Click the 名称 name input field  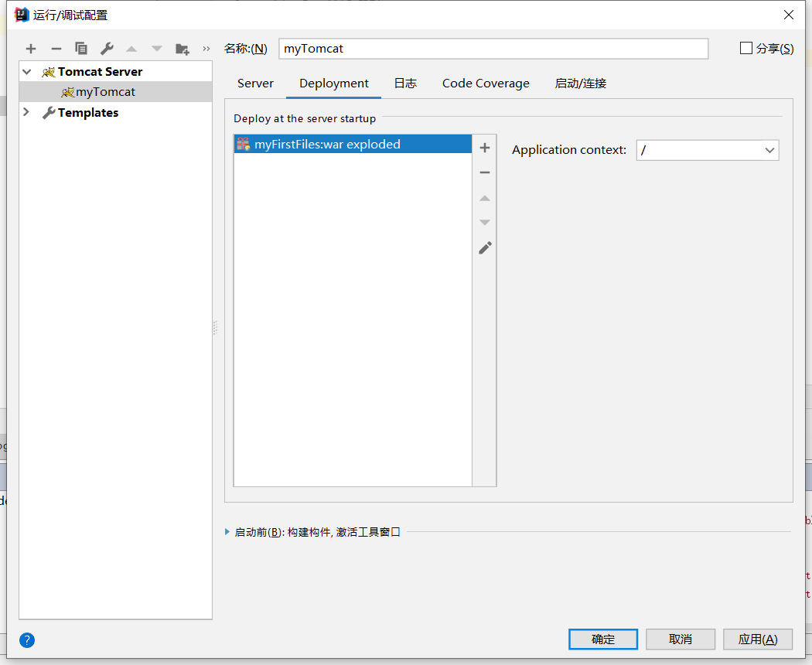pos(493,49)
